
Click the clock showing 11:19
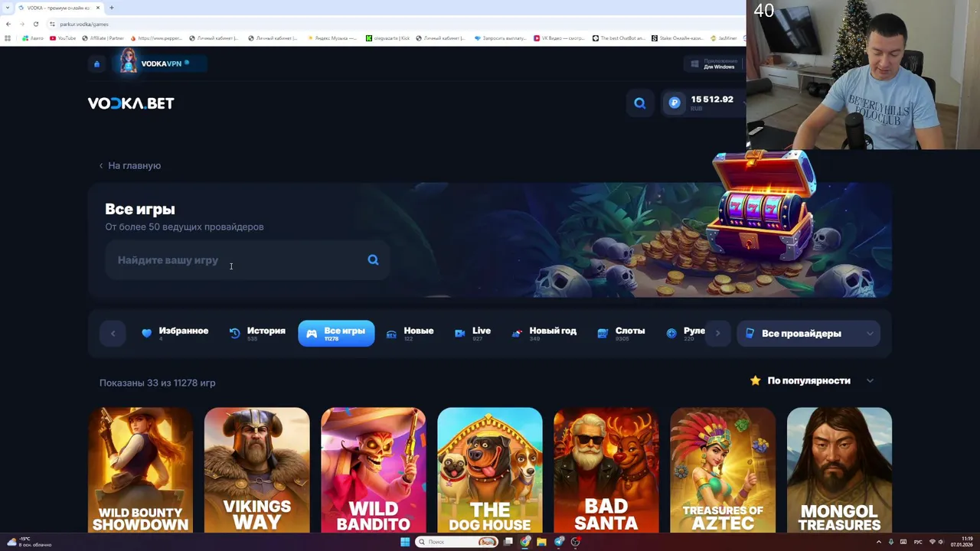(967, 539)
